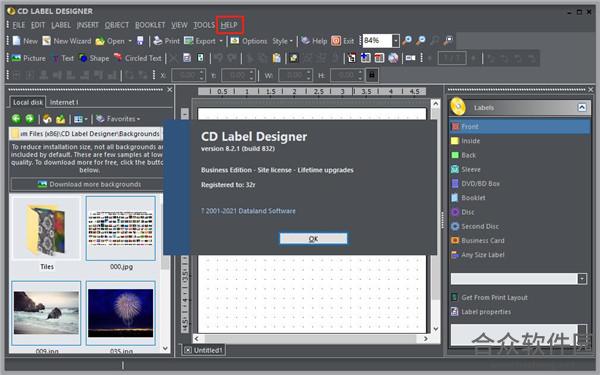Select the fireworks background thumbnail
The height and width of the screenshot is (375, 600).
coord(121,313)
